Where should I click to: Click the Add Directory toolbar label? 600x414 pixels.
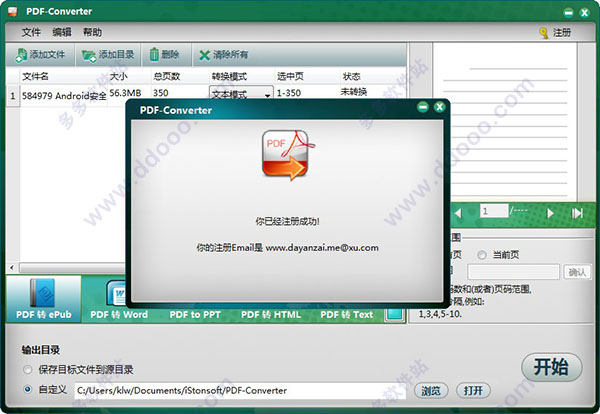point(116,55)
